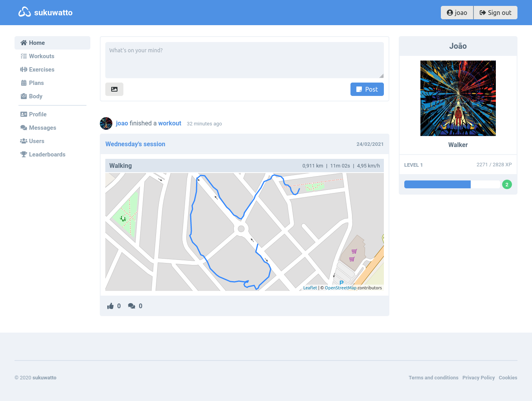Open Exercises via its dumbbell icon
This screenshot has height=401, width=532.
tap(24, 70)
